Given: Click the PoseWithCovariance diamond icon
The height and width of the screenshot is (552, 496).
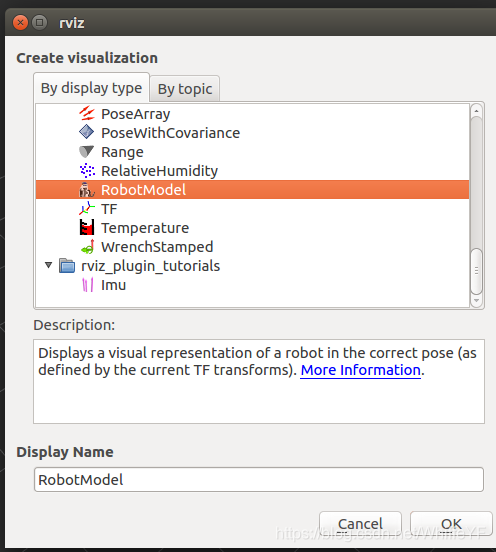Looking at the screenshot, I should tap(87, 132).
